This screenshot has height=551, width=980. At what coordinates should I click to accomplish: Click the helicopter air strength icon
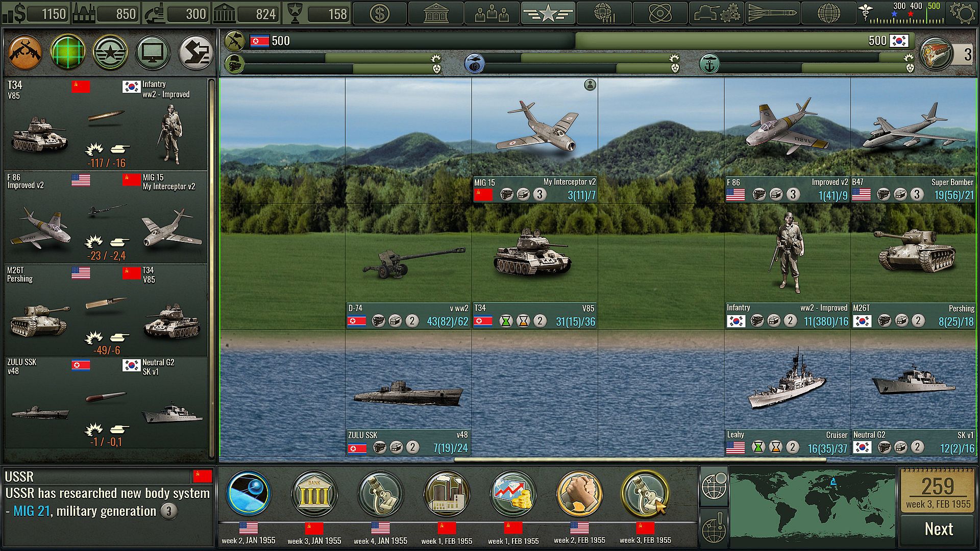pos(475,64)
